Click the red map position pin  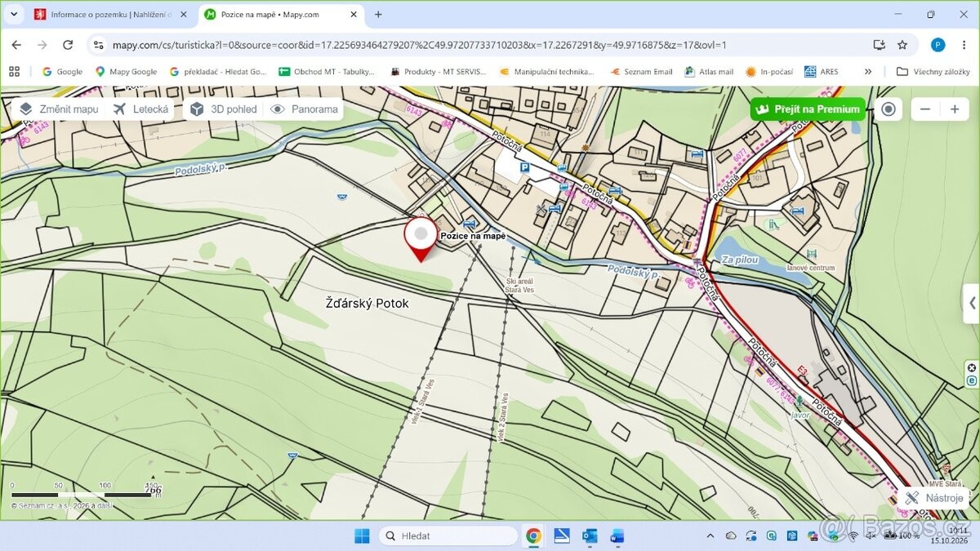pos(421,238)
